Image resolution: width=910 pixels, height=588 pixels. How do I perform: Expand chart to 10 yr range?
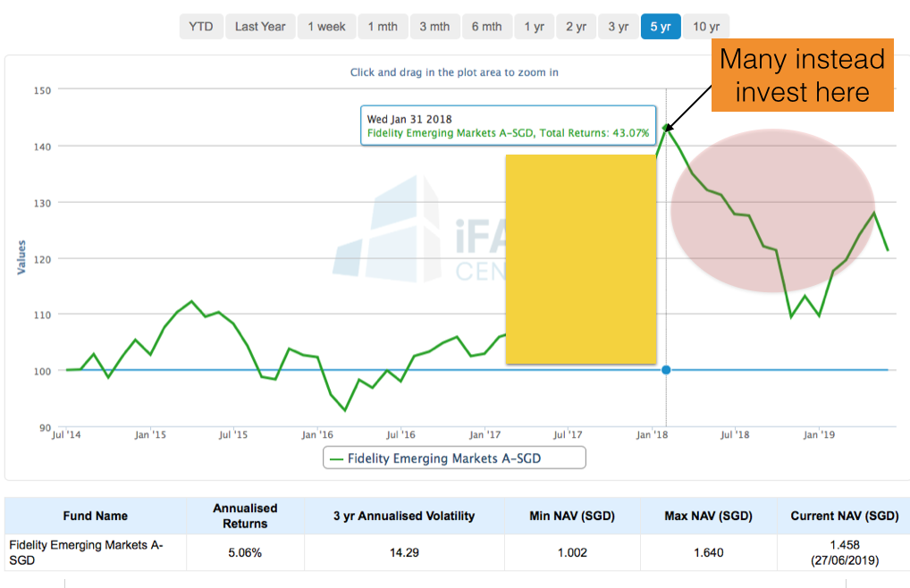(705, 27)
